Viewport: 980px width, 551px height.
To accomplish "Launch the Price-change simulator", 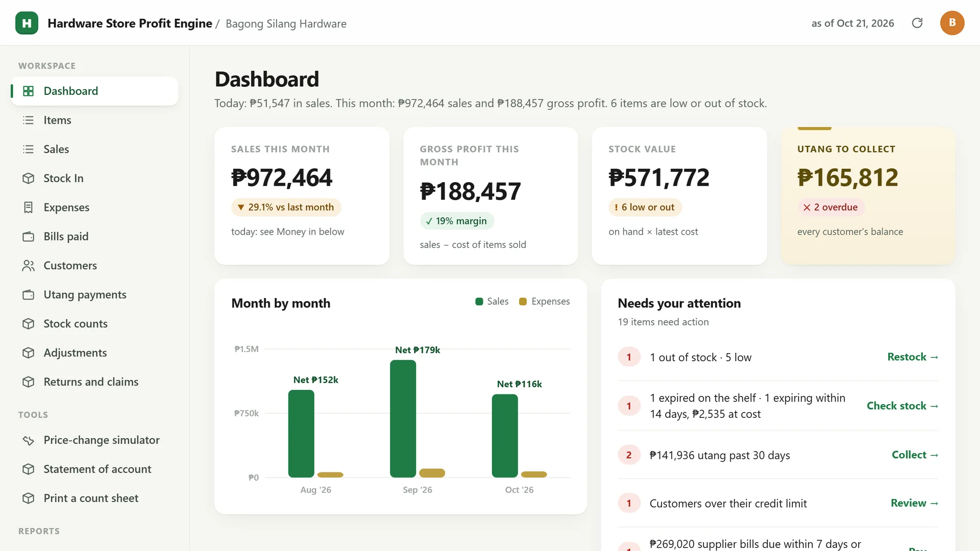I will (94, 440).
